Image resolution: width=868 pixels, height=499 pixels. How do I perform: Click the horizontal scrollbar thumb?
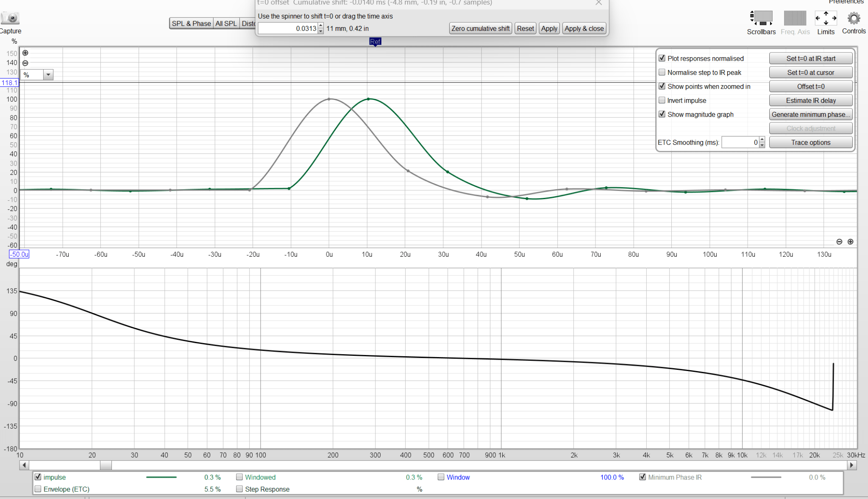coord(106,465)
